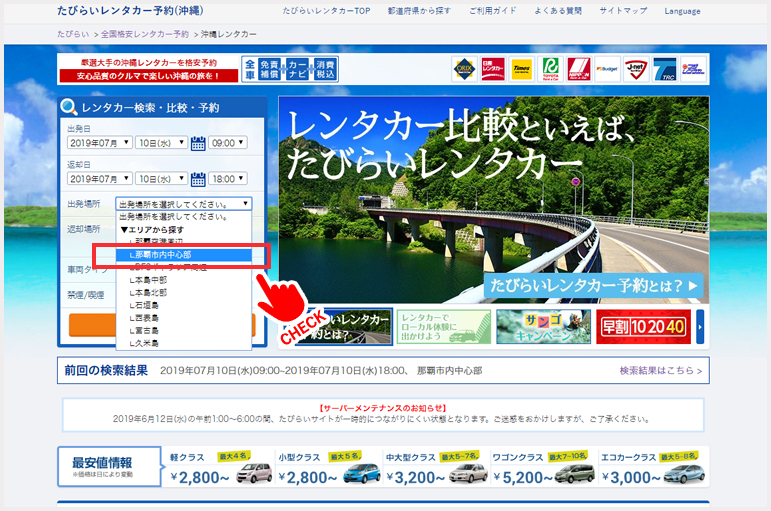
Task: Click the 最安値情報 label box
Action: click(x=109, y=467)
